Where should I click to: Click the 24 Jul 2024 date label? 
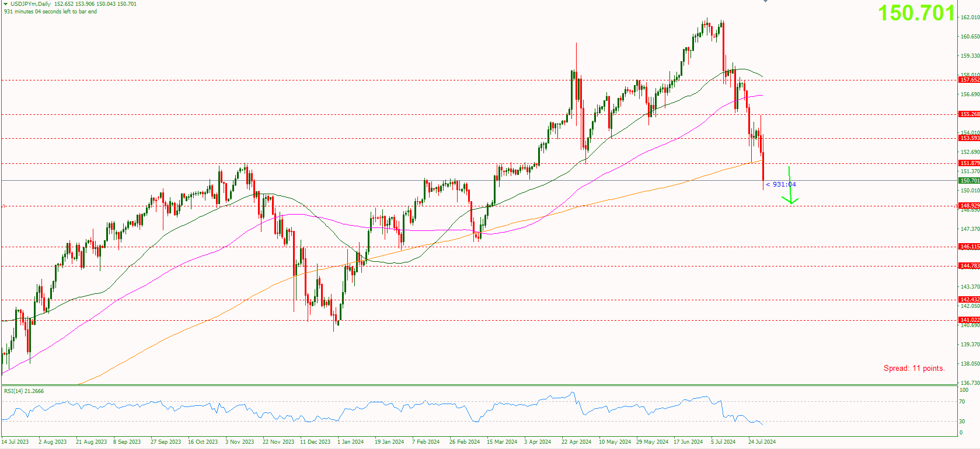pos(762,442)
